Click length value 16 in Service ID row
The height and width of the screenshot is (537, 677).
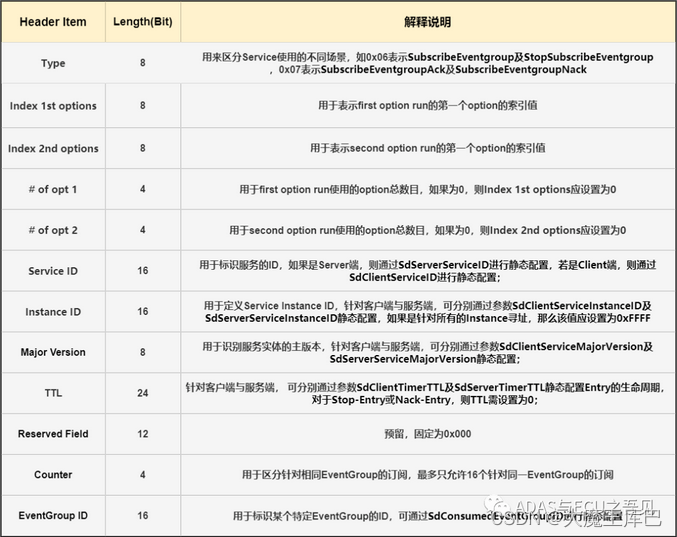point(142,271)
